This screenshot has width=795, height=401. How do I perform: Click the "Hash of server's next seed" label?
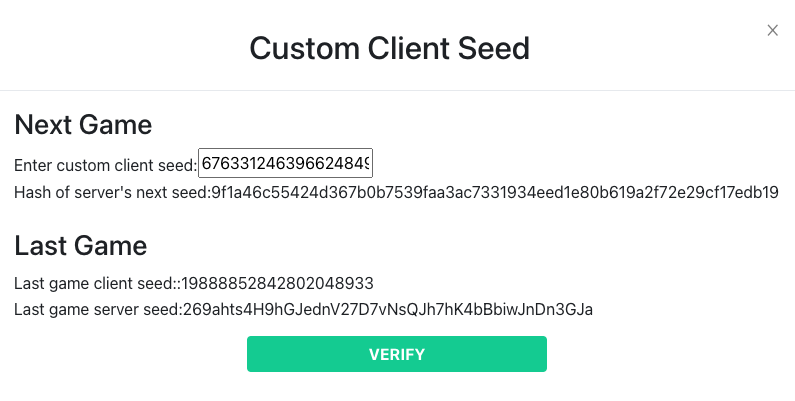tap(110, 192)
